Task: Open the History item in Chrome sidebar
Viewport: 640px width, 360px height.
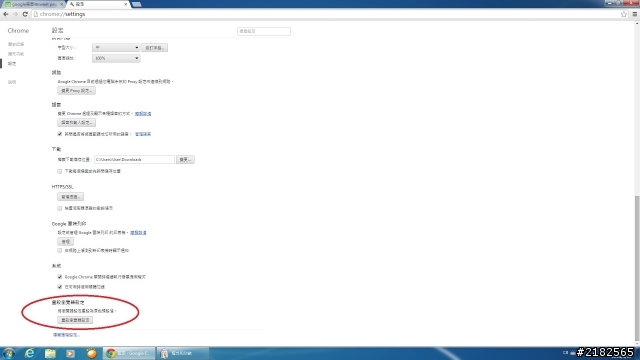Action: (16, 44)
